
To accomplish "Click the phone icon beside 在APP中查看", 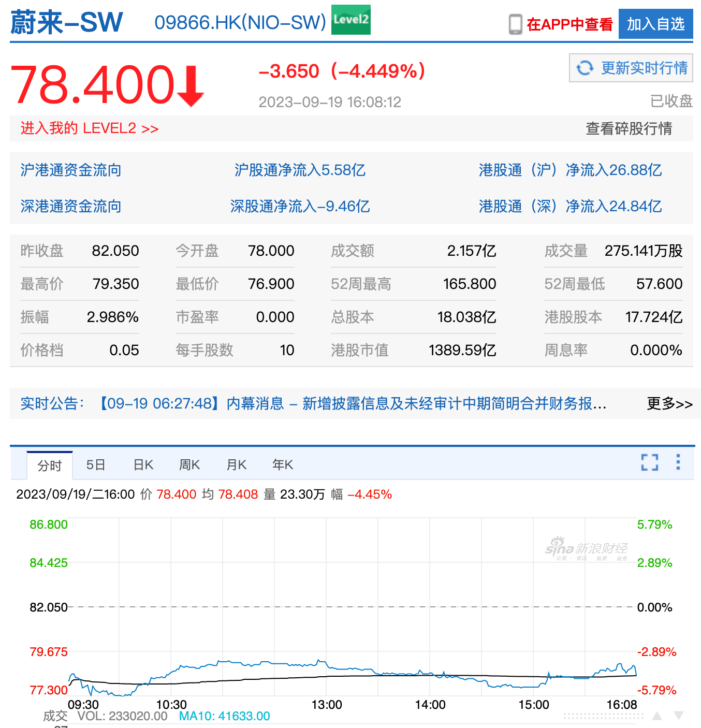I will tap(515, 23).
